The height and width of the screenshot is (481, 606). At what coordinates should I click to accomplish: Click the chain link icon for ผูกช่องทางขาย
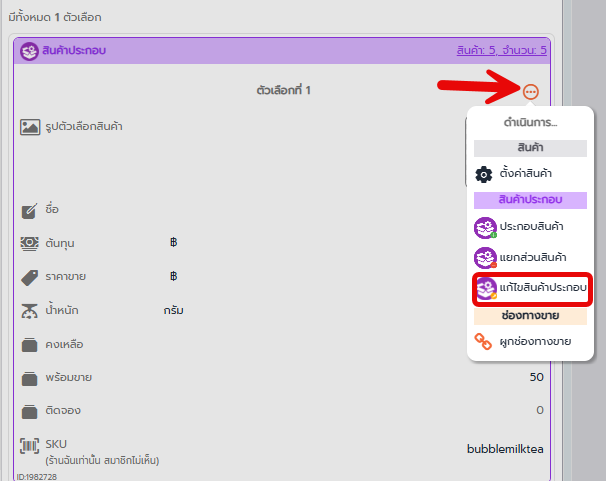point(484,343)
